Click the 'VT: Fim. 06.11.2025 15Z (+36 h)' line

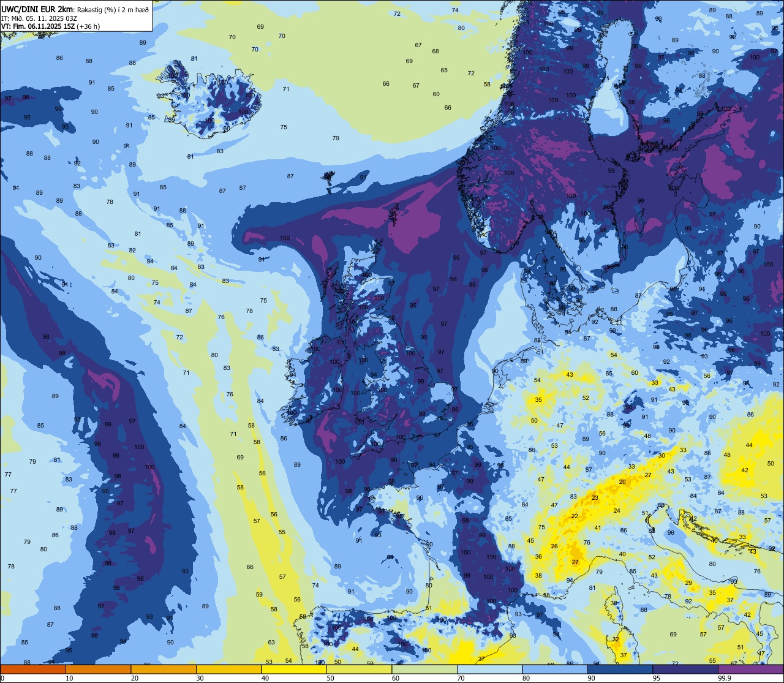click(x=51, y=26)
